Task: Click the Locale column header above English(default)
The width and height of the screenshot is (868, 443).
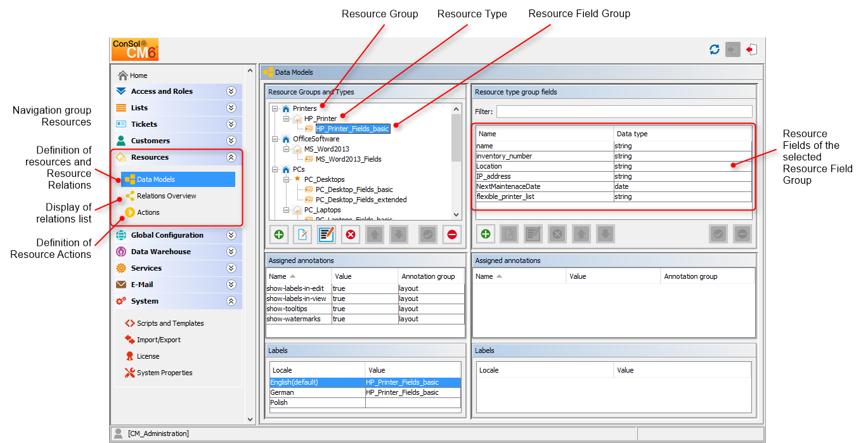Action: [x=318, y=370]
